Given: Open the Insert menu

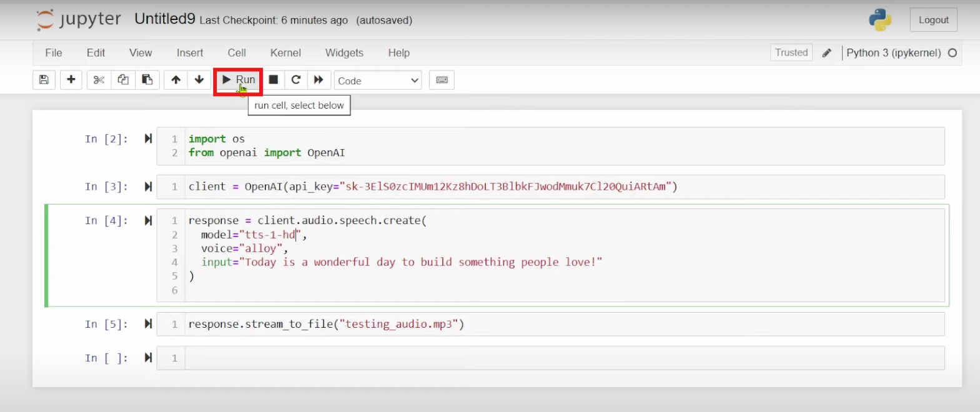Looking at the screenshot, I should [x=190, y=53].
